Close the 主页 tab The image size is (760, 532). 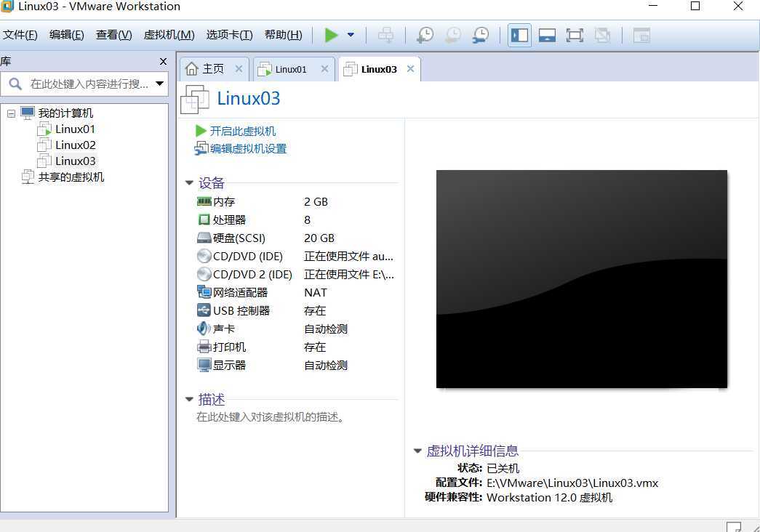pyautogui.click(x=239, y=69)
